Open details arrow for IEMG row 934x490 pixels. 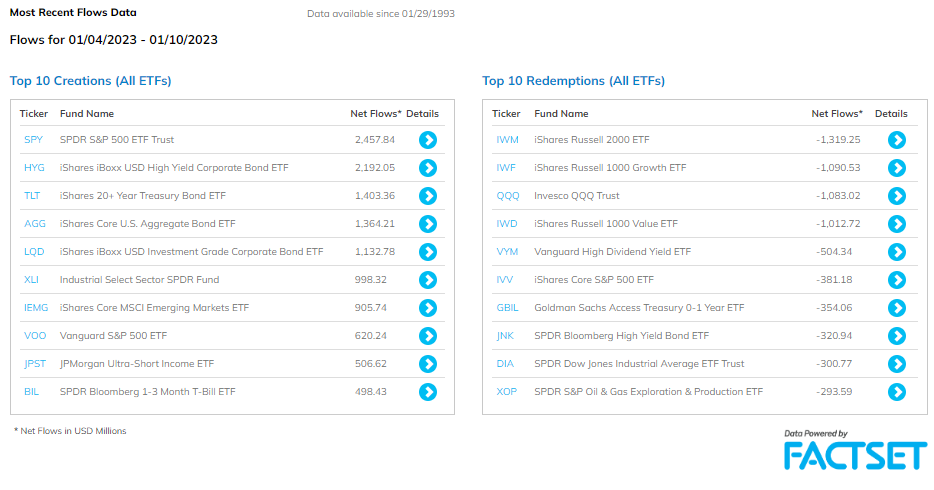(428, 308)
